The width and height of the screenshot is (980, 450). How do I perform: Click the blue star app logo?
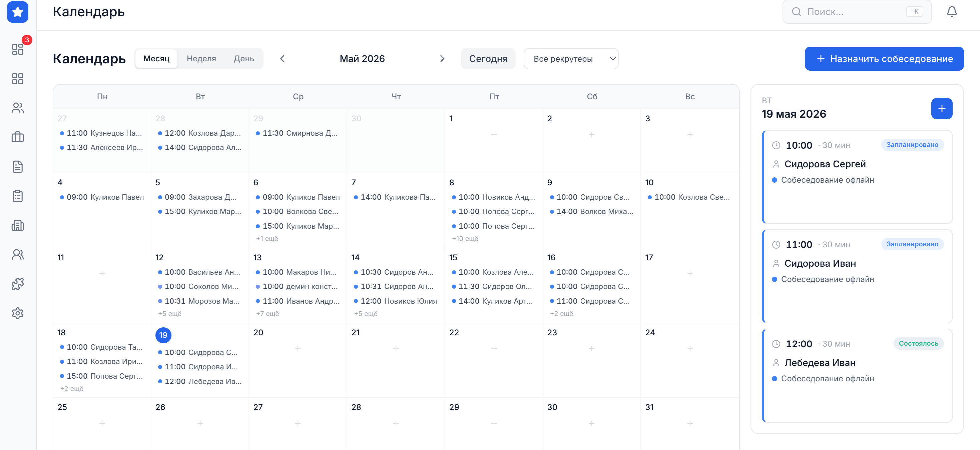(17, 12)
